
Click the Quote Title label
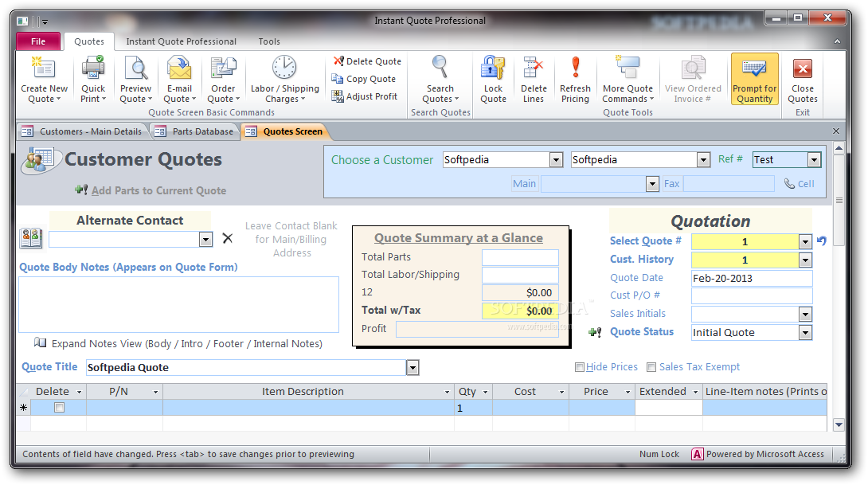49,366
